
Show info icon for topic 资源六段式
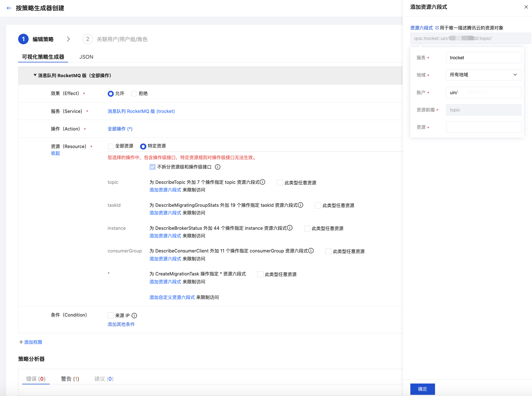(263, 182)
